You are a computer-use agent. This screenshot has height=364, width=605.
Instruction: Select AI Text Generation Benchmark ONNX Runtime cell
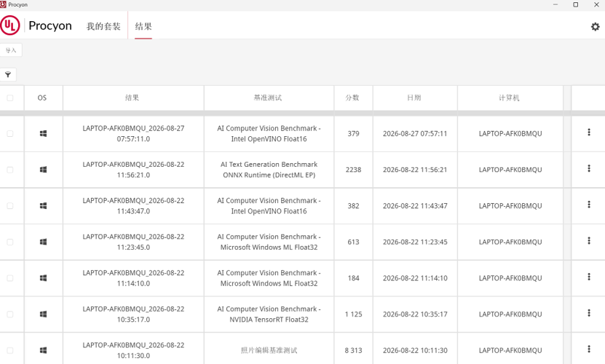click(x=269, y=170)
